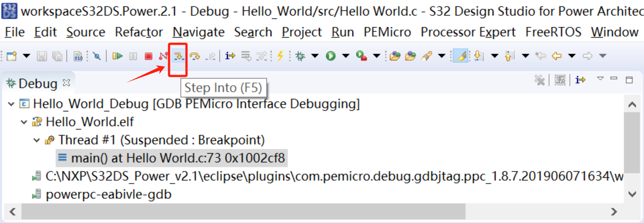The image size is (644, 223).
Task: Open the Run menu
Action: pyautogui.click(x=343, y=32)
